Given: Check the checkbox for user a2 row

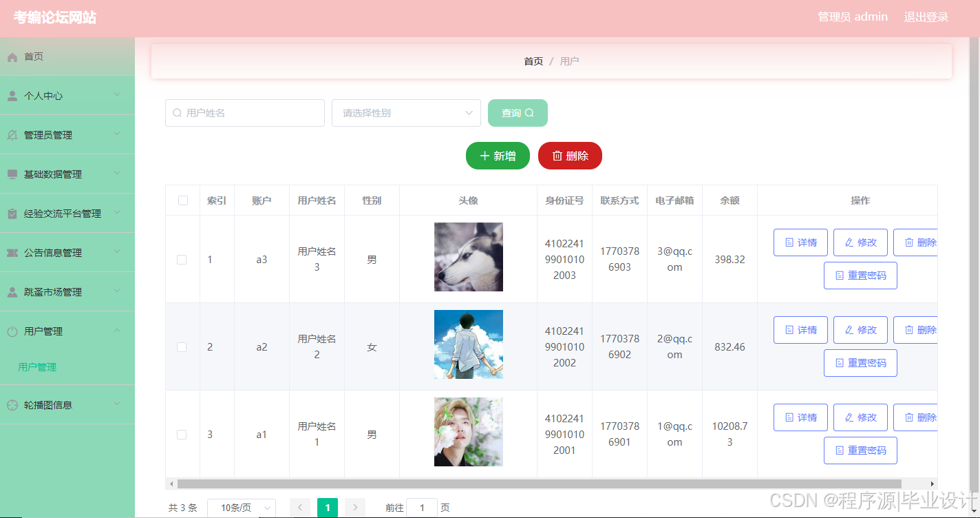Looking at the screenshot, I should coord(182,347).
